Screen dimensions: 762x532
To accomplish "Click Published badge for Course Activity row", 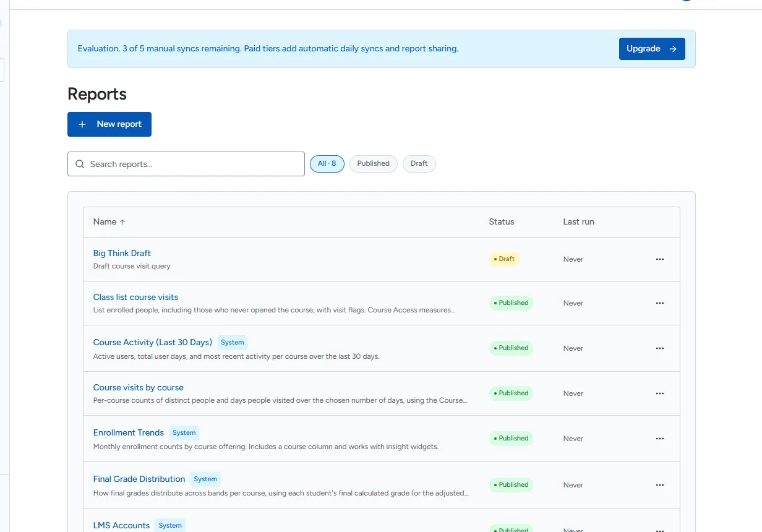I will pos(511,348).
